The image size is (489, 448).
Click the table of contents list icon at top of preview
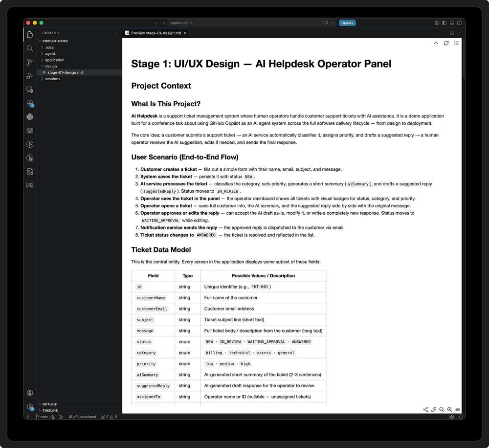456,43
